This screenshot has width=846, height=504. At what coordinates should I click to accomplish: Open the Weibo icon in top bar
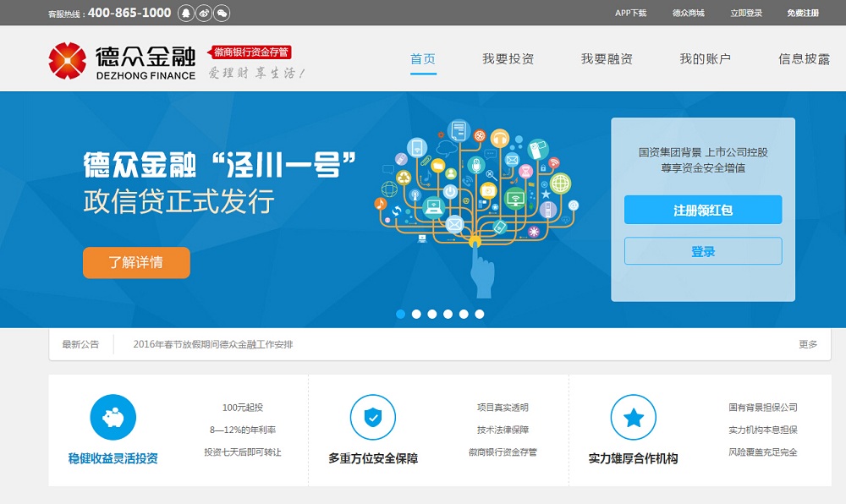click(x=204, y=13)
